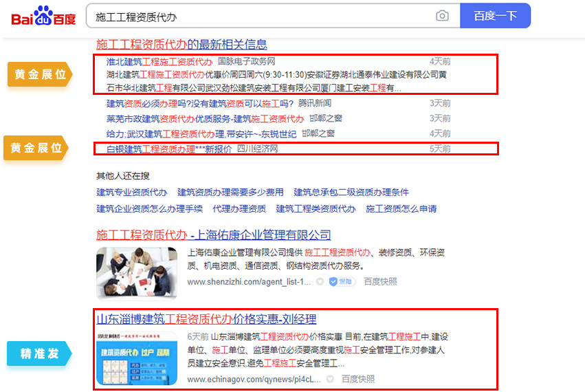Click the 5天前 timestamp
The image size is (585, 392).
pos(440,149)
